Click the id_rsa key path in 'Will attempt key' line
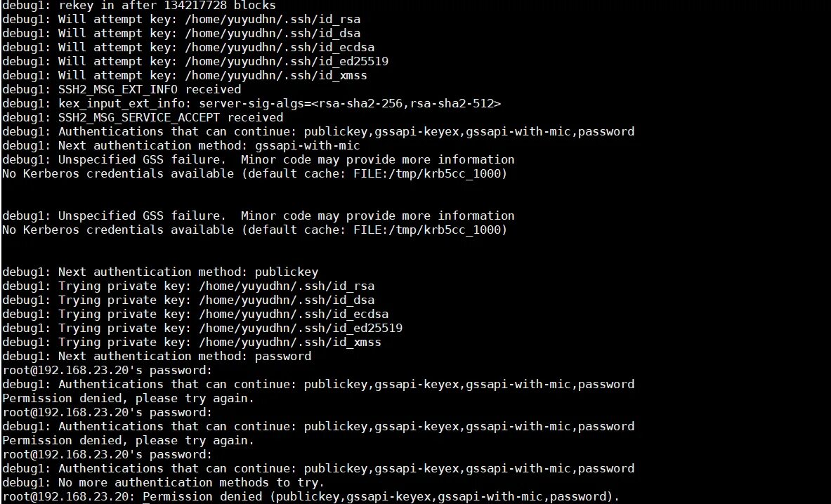This screenshot has height=504, width=831. (x=273, y=20)
